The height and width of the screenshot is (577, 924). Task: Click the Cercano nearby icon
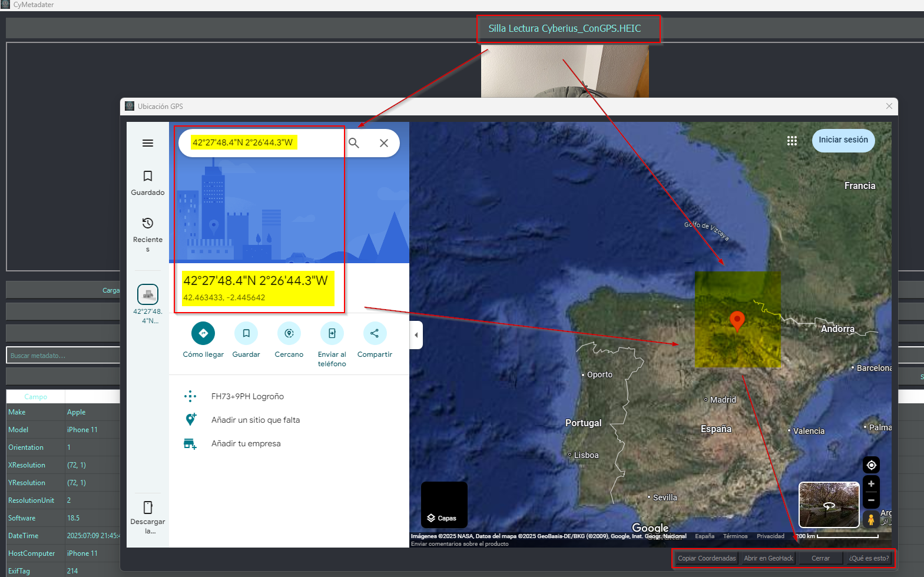(x=289, y=333)
